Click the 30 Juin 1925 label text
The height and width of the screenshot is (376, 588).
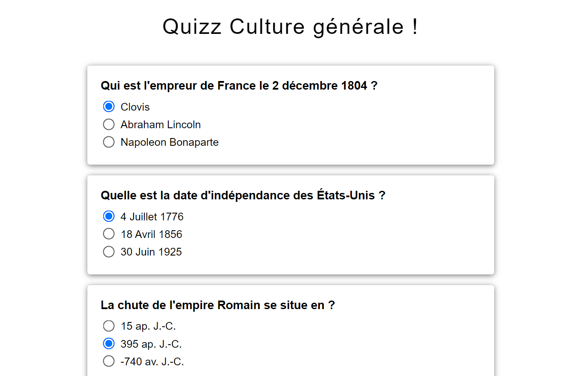pyautogui.click(x=151, y=252)
